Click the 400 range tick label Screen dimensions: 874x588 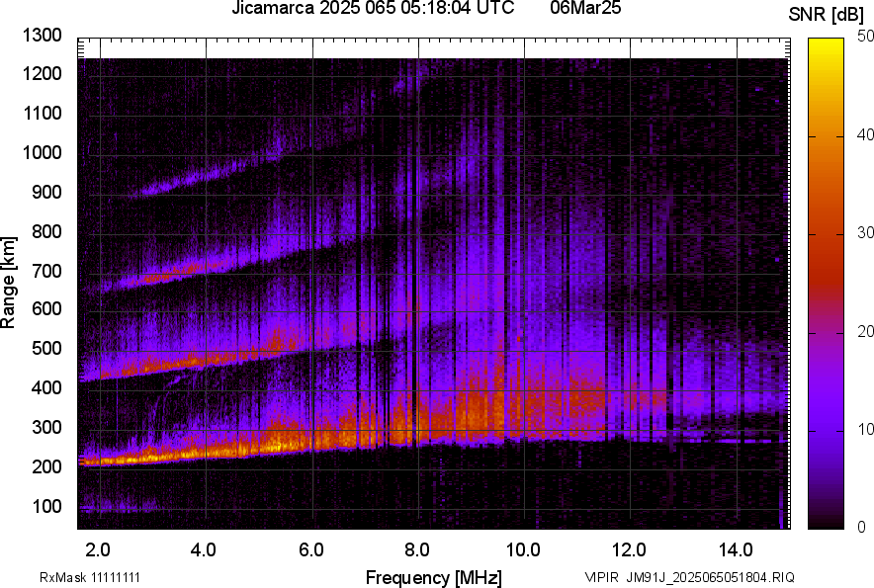tap(48, 388)
